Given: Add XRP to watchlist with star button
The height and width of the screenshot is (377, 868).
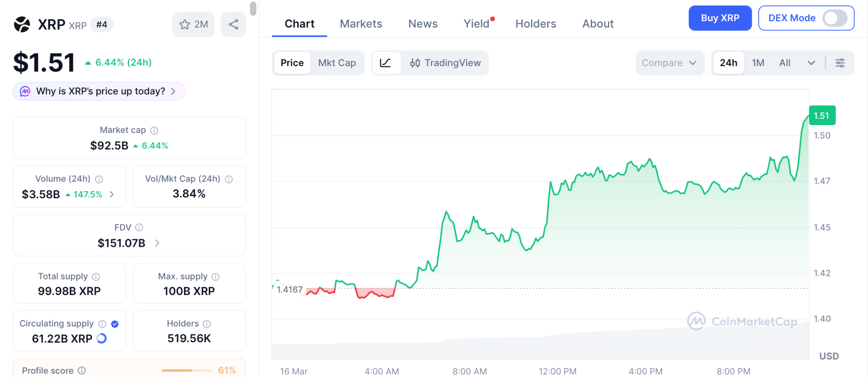Looking at the screenshot, I should [194, 25].
